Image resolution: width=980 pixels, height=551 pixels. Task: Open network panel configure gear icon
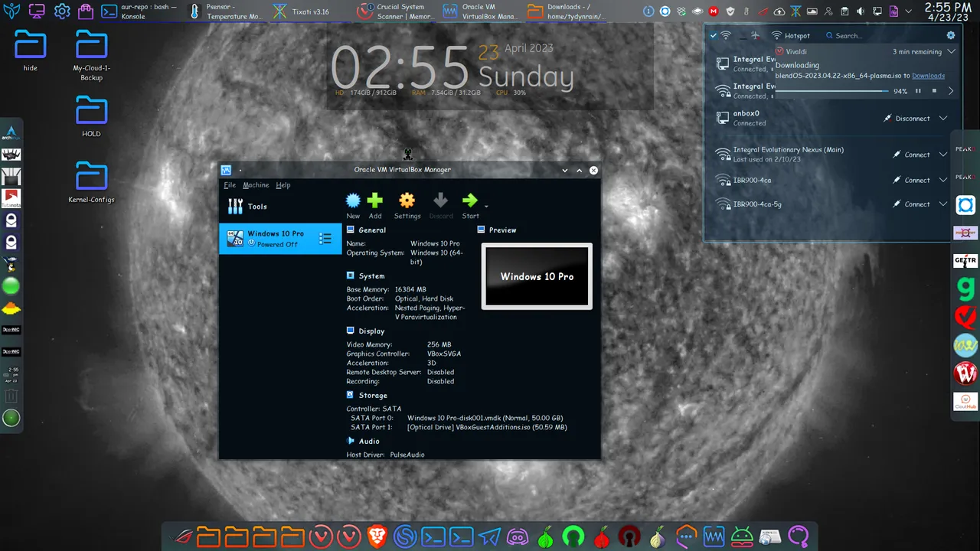coord(951,35)
